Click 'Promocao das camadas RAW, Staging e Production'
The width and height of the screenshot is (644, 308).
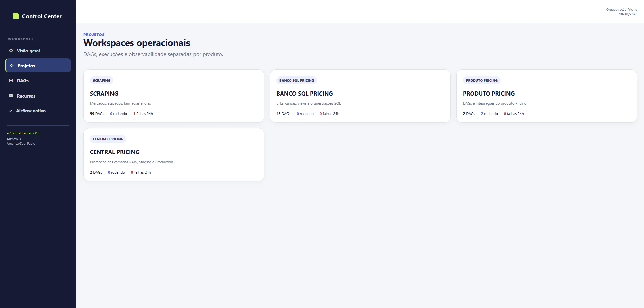point(131,162)
